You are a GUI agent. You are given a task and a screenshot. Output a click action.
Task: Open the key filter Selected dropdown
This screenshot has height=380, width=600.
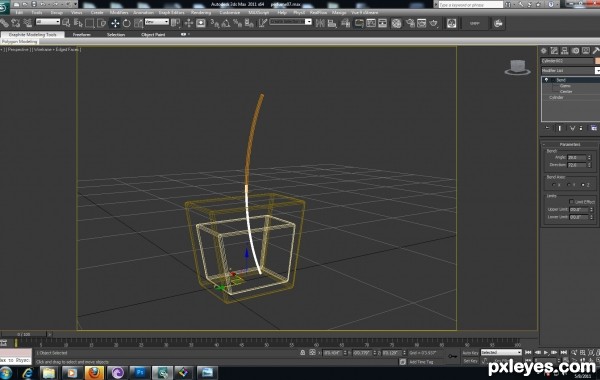tap(501, 352)
